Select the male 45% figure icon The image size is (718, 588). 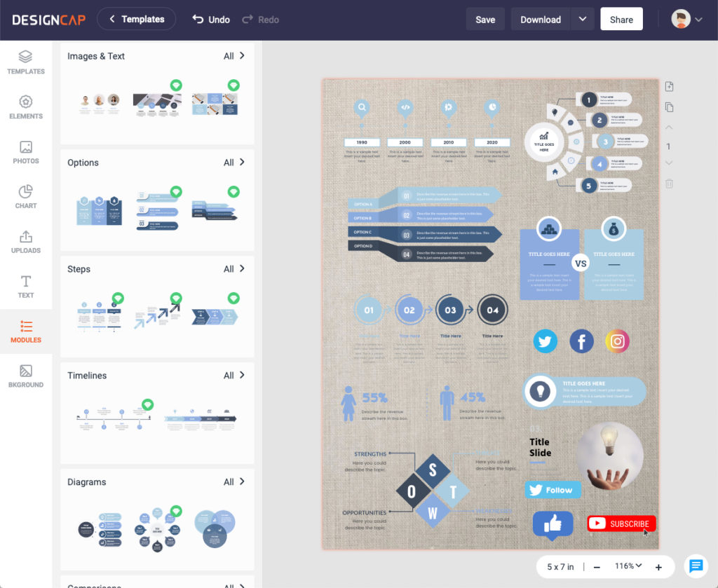pyautogui.click(x=447, y=403)
